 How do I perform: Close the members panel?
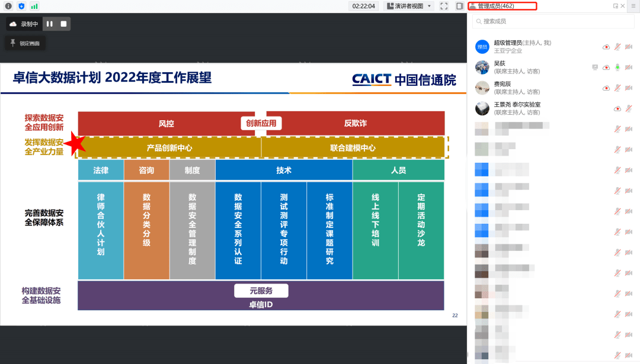pos(623,6)
